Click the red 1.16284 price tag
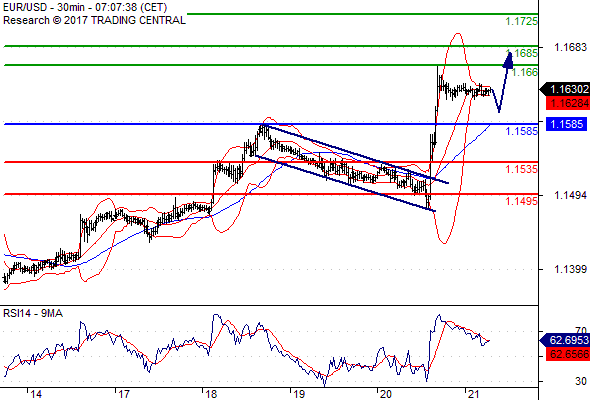590x400 pixels. [568, 103]
